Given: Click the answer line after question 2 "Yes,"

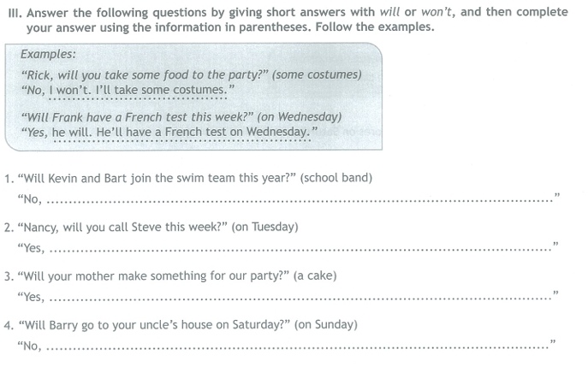Looking at the screenshot, I should pyautogui.click(x=300, y=249).
